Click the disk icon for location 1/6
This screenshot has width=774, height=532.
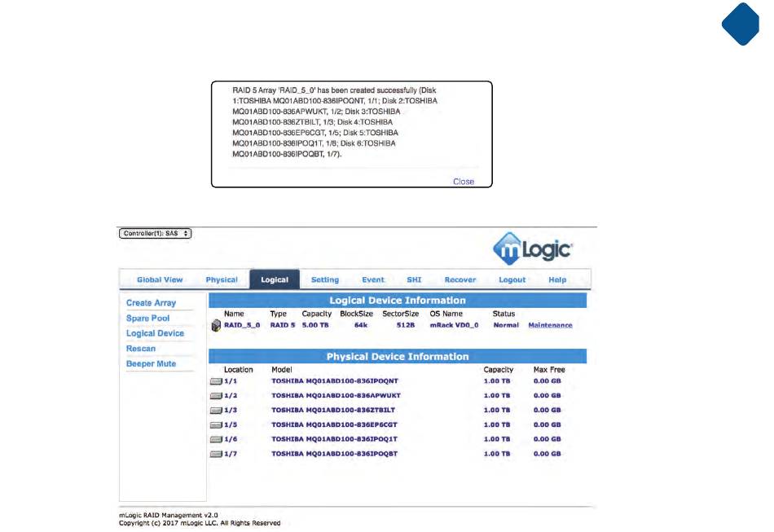coord(216,439)
